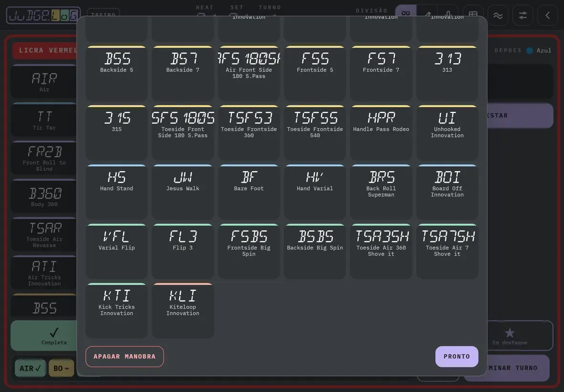The height and width of the screenshot is (392, 564).
Task: Select the Backside 5 trick tile
Action: pyautogui.click(x=117, y=73)
